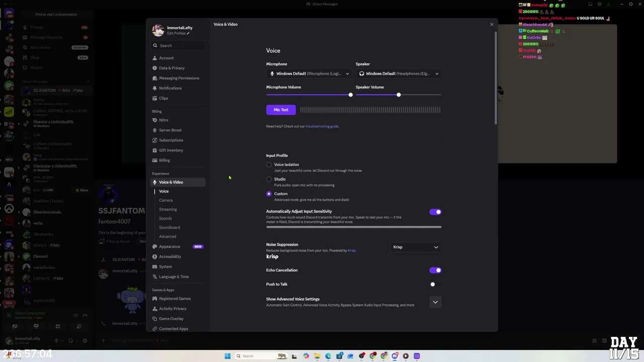This screenshot has height=362, width=644.
Task: Click the Gift Inventory icon
Action: tap(155, 150)
